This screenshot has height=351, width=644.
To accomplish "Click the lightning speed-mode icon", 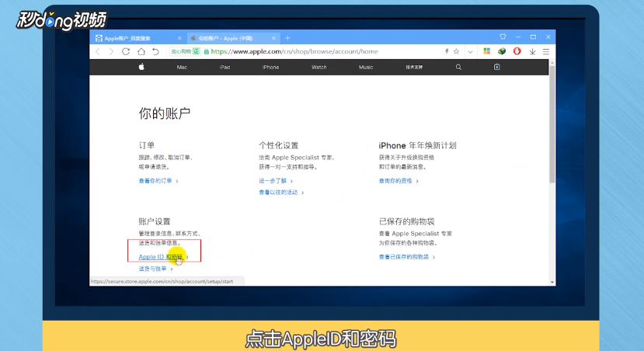I will coord(447,51).
